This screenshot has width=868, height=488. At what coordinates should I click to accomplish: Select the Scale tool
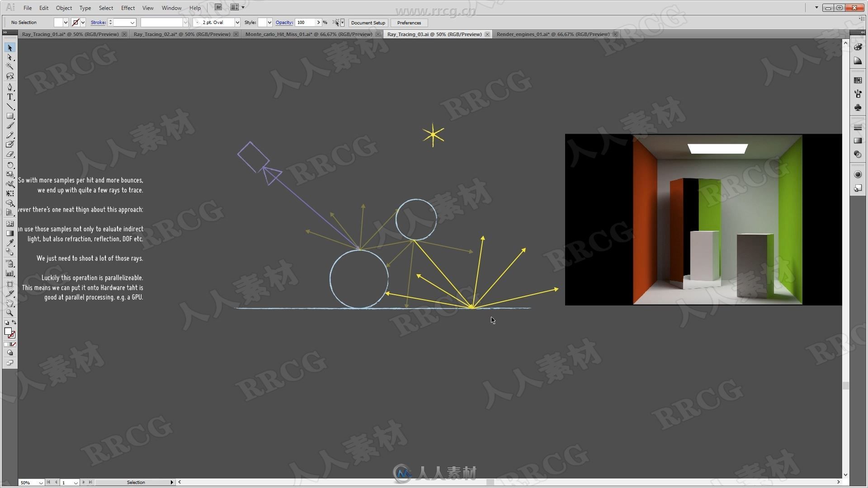point(10,174)
